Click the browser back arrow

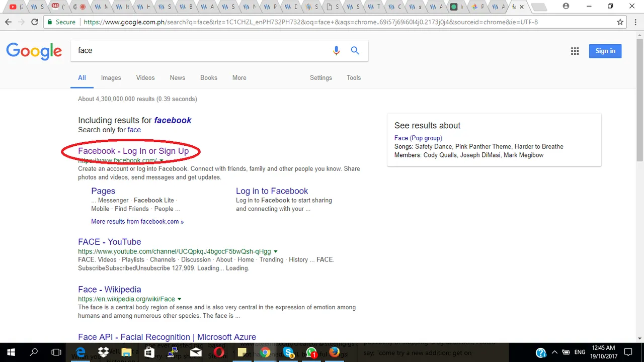click(x=8, y=22)
